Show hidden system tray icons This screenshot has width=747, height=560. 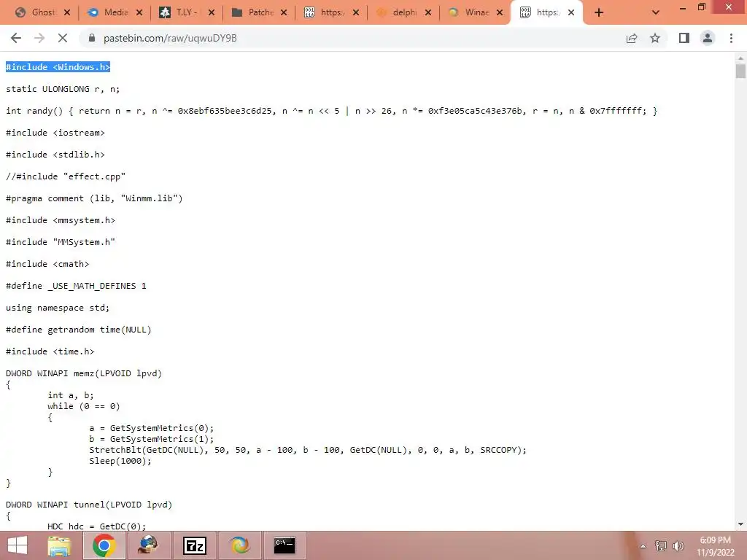(643, 546)
